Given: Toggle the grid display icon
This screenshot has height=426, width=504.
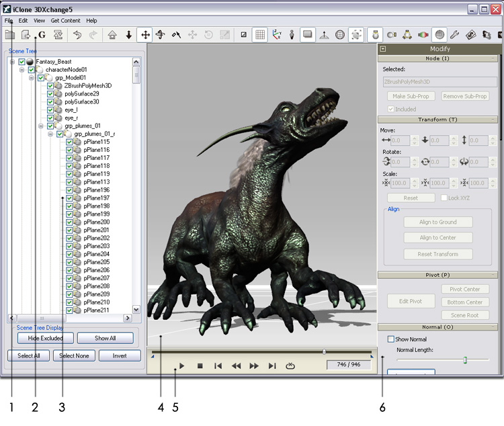Looking at the screenshot, I should tap(260, 34).
